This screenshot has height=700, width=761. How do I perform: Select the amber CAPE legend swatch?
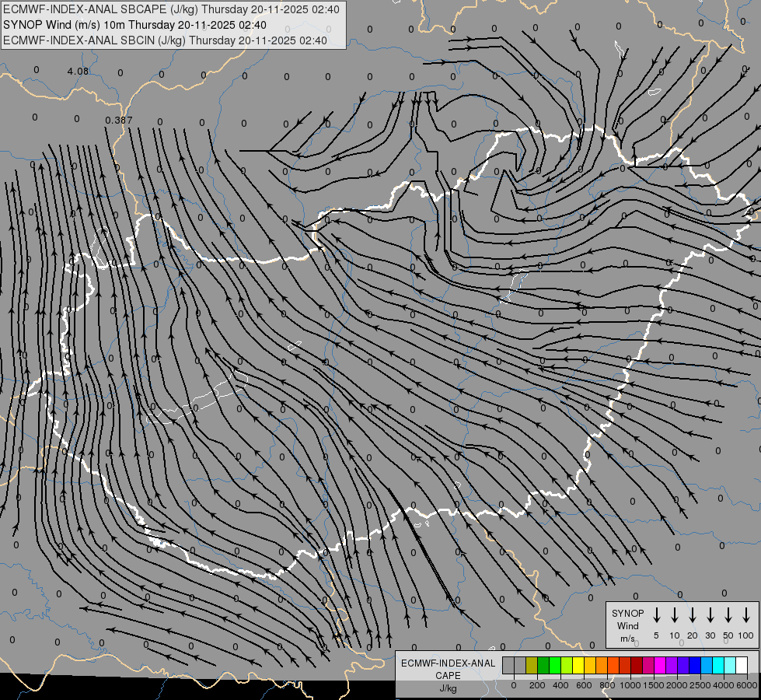590,665
